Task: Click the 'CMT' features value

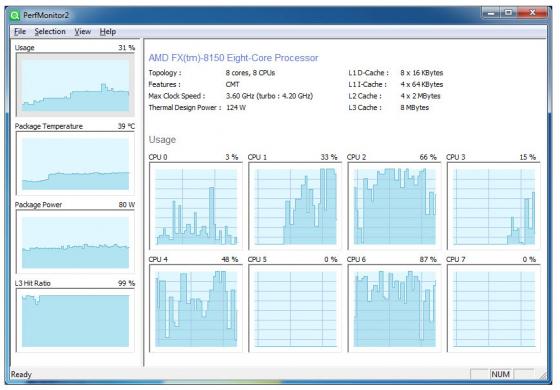Action: (232, 85)
